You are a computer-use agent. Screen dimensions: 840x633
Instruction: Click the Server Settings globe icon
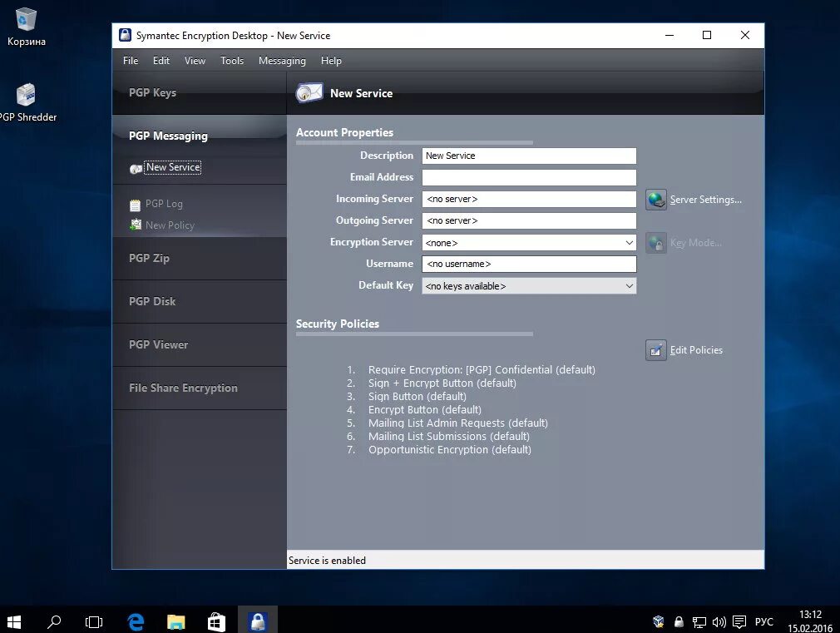click(x=655, y=200)
